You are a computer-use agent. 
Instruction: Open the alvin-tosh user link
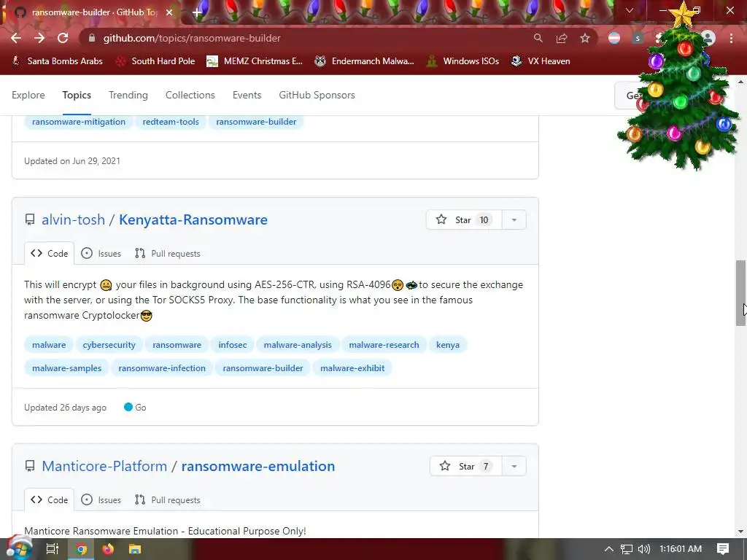[74, 219]
